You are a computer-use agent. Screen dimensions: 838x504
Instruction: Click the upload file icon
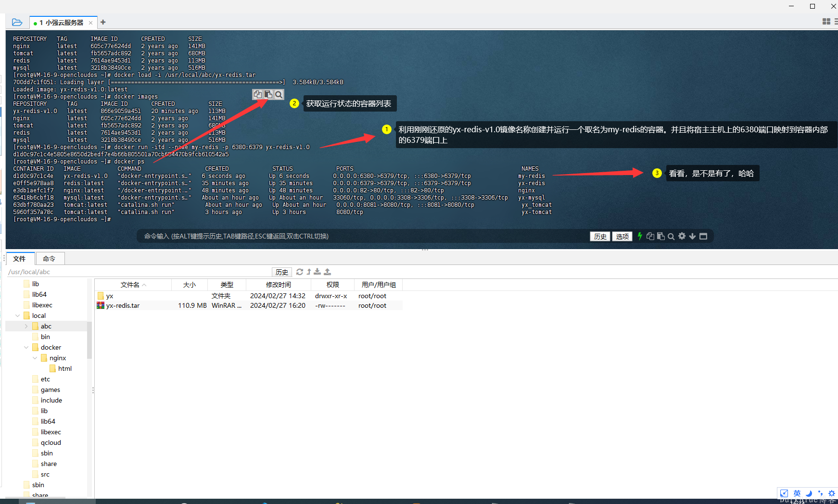tap(328, 272)
